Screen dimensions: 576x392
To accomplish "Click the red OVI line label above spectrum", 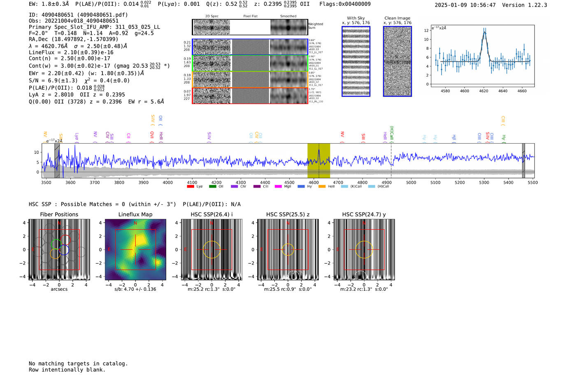I will click(x=152, y=137).
